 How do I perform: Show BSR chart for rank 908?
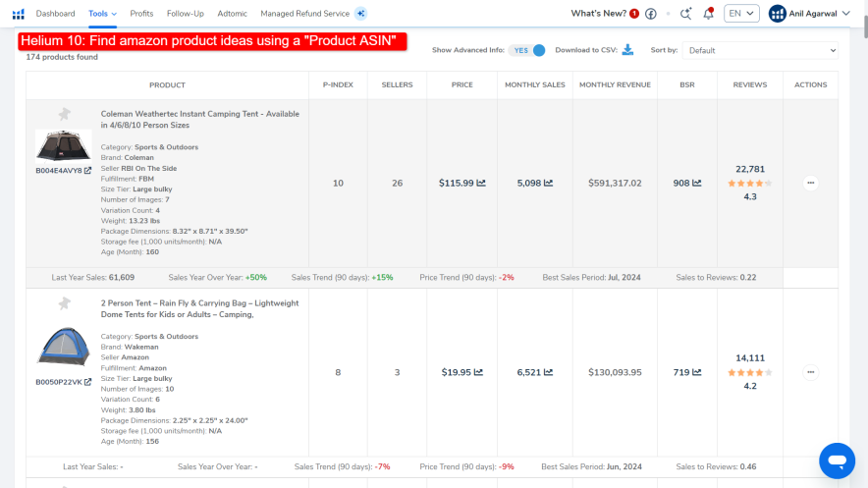pyautogui.click(x=697, y=184)
